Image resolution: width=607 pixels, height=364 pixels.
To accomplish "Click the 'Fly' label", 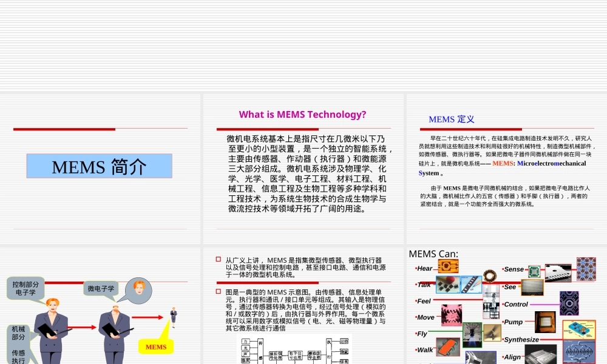I will click(x=421, y=334).
